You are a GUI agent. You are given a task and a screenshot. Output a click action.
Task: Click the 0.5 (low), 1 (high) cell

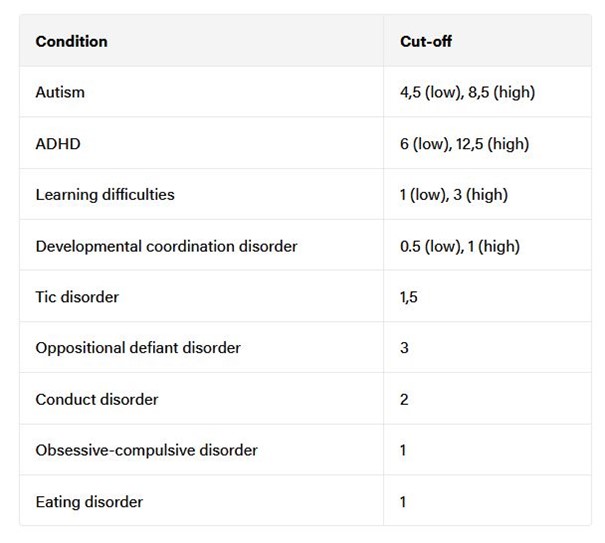click(x=459, y=246)
